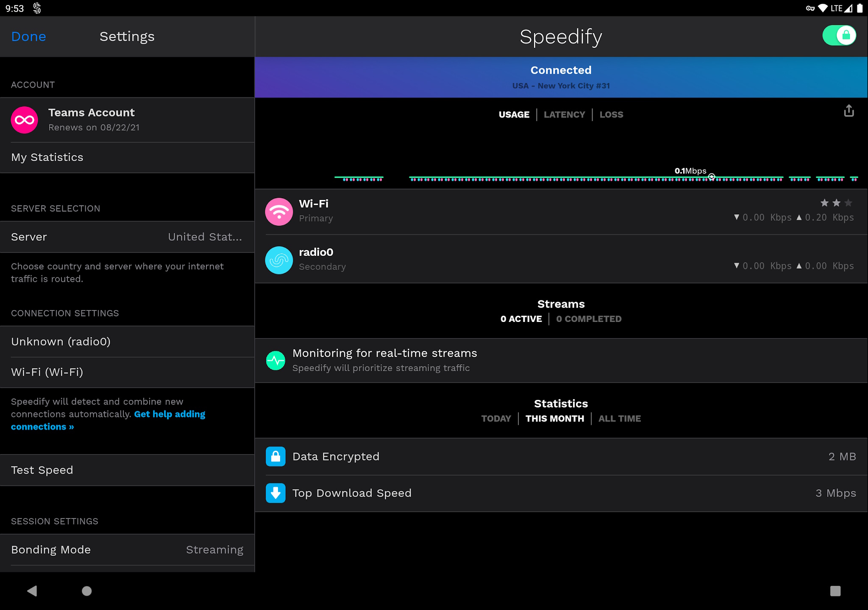Show ALL TIME statistics tab
The width and height of the screenshot is (868, 610).
tap(619, 419)
